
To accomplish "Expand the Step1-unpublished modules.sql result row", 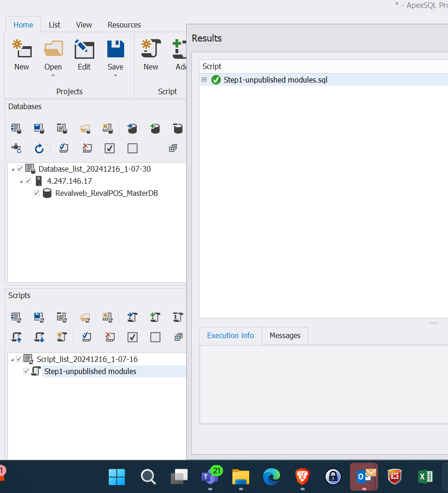I will pos(204,80).
